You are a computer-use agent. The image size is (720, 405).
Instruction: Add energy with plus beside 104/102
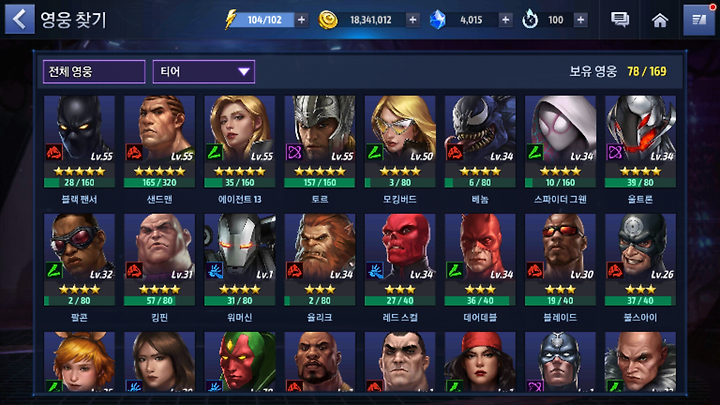point(302,20)
